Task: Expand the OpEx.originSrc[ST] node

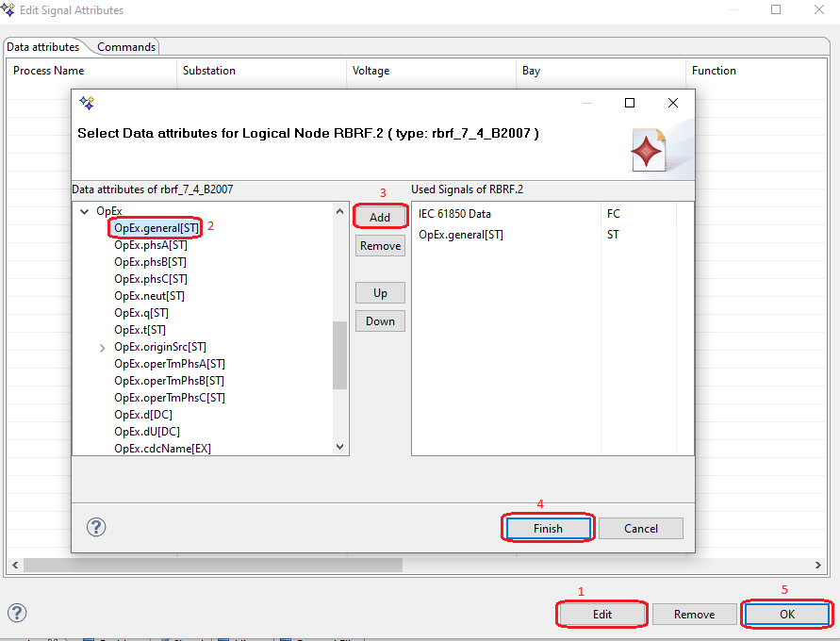Action: (102, 348)
